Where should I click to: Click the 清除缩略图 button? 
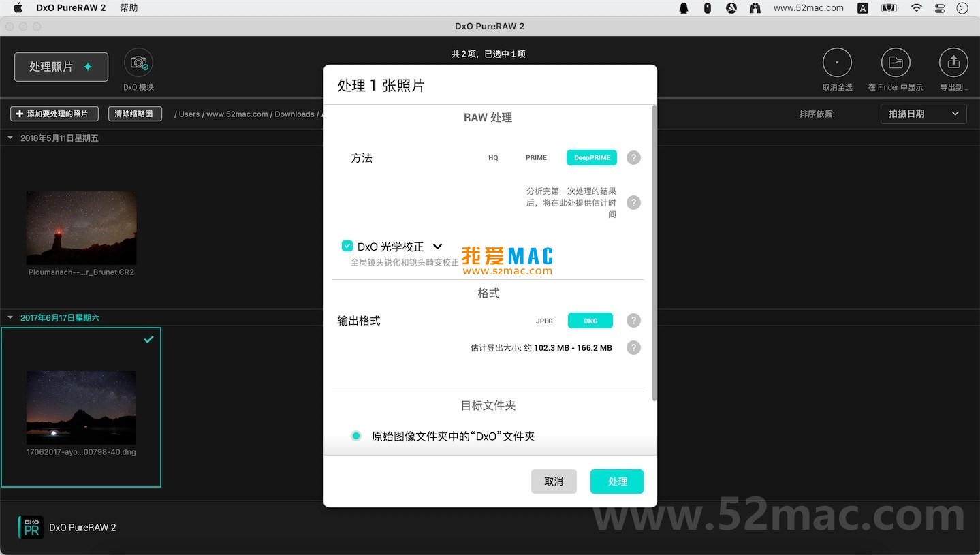pyautogui.click(x=134, y=114)
